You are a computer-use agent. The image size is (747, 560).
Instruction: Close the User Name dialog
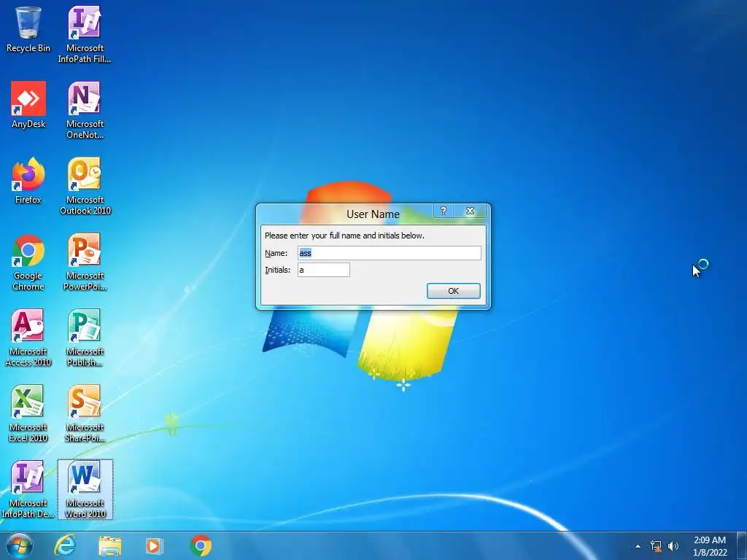click(471, 211)
